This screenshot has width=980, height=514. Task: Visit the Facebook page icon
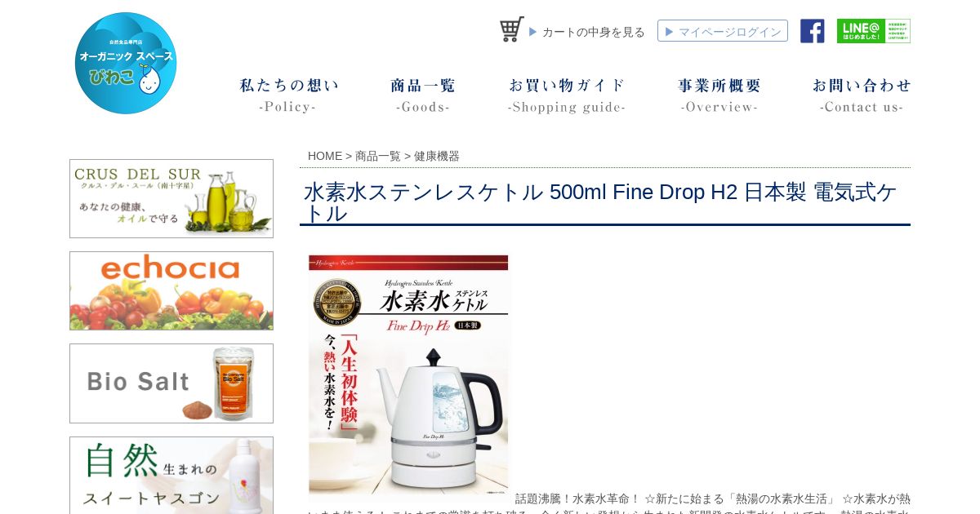click(812, 31)
